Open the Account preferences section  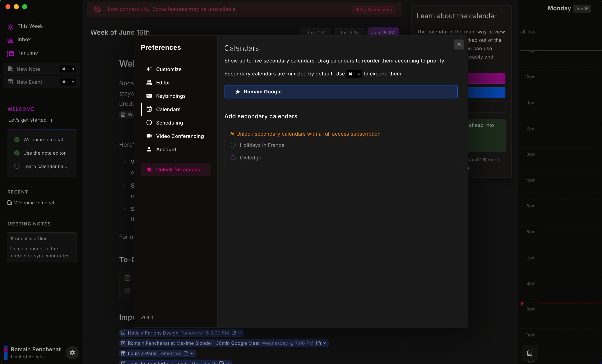click(x=176, y=149)
